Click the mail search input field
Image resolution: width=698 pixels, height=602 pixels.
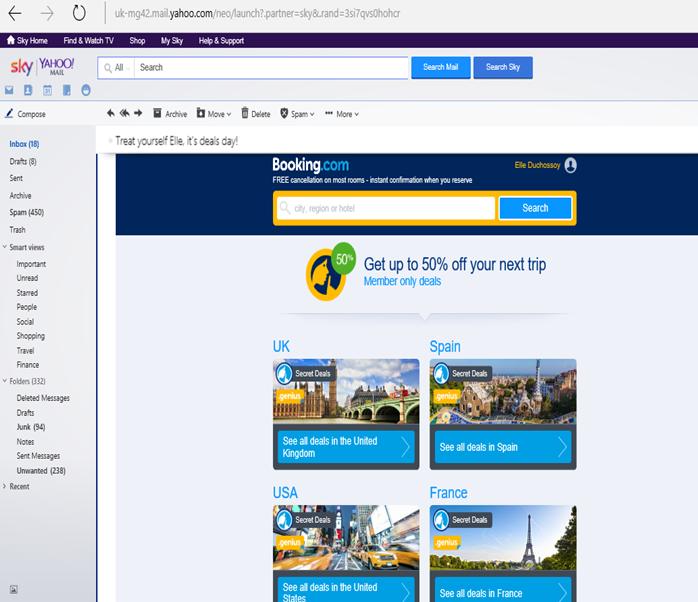pos(271,68)
